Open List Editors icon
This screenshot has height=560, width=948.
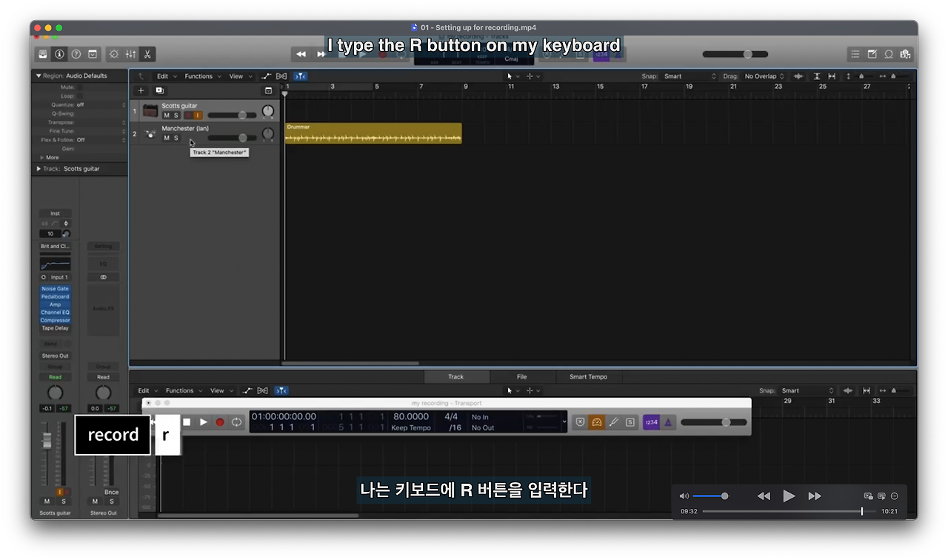tap(855, 54)
